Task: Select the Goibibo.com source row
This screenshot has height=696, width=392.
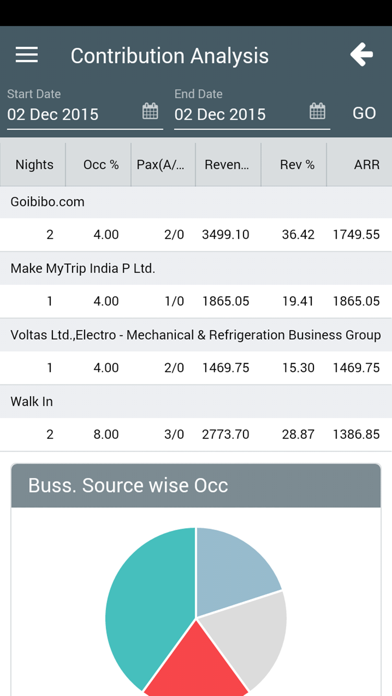Action: (x=196, y=202)
